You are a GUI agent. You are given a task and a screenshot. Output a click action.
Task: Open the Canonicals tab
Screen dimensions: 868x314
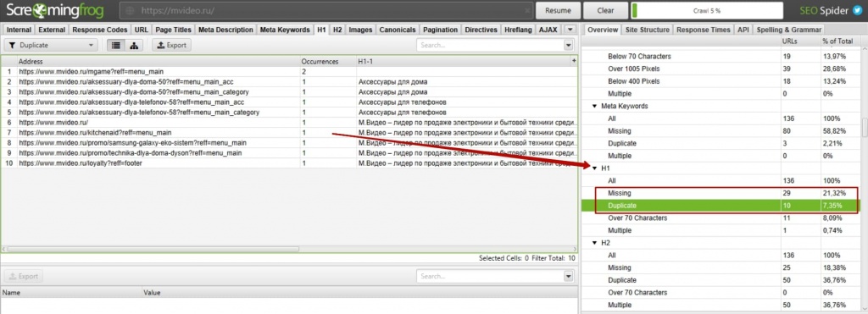coord(398,30)
